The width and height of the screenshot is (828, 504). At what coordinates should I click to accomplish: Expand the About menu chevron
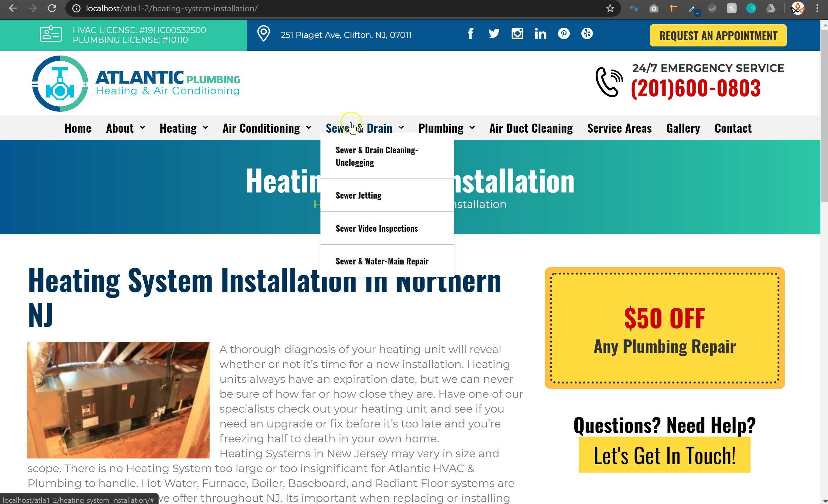click(142, 128)
